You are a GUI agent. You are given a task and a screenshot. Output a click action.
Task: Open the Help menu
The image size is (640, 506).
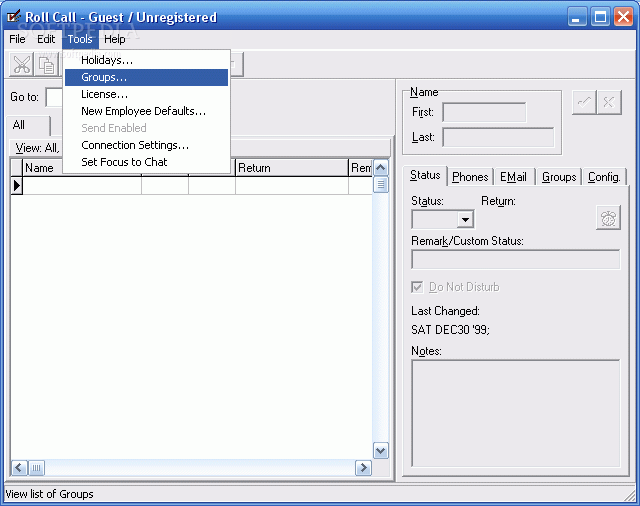tap(115, 39)
